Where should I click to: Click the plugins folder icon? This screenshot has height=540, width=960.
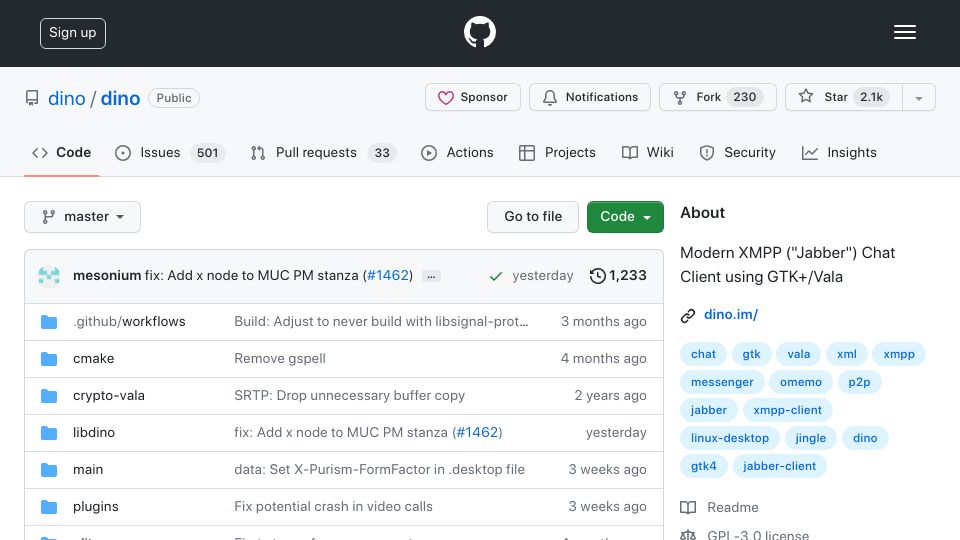pyautogui.click(x=49, y=507)
